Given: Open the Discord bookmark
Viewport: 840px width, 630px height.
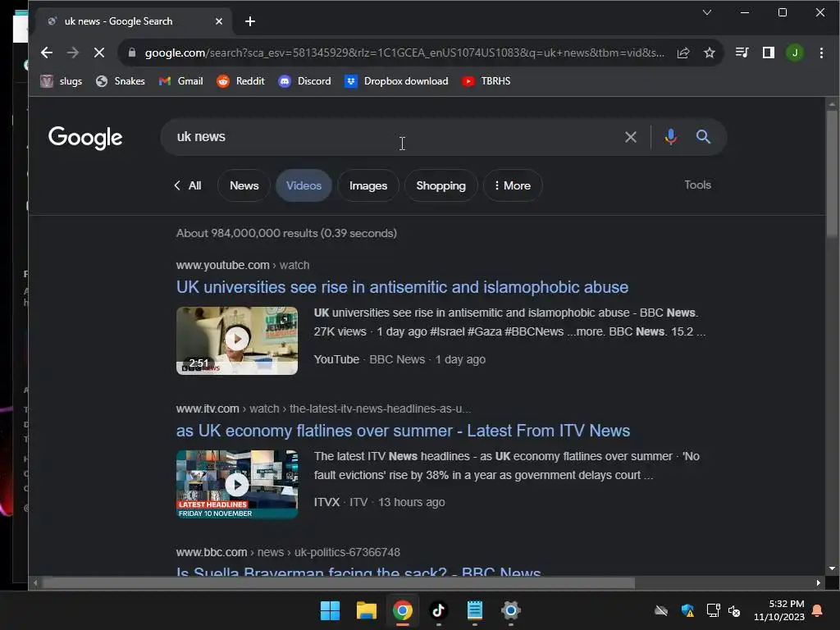Looking at the screenshot, I should pos(305,81).
